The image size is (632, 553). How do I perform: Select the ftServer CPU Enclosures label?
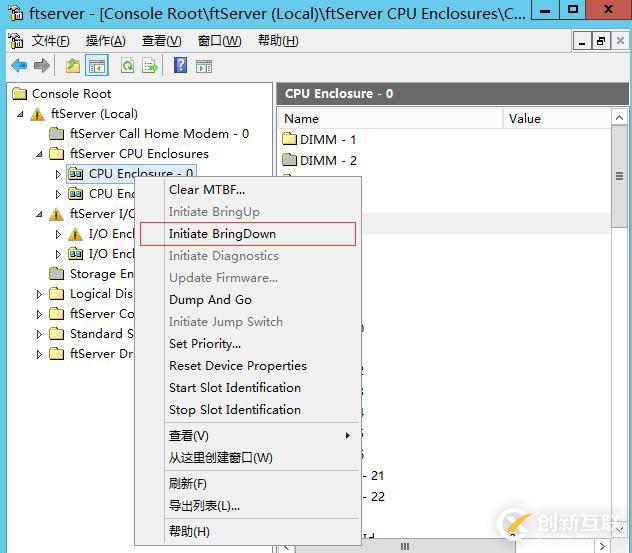139,154
